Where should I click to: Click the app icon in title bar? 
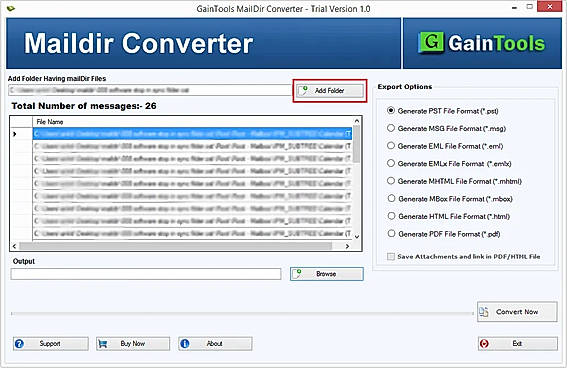[x=11, y=8]
